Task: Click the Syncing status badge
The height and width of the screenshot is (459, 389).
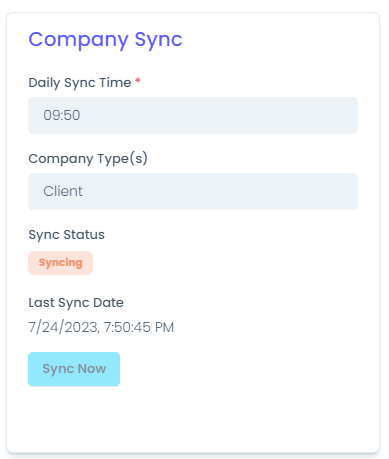Action: (60, 263)
